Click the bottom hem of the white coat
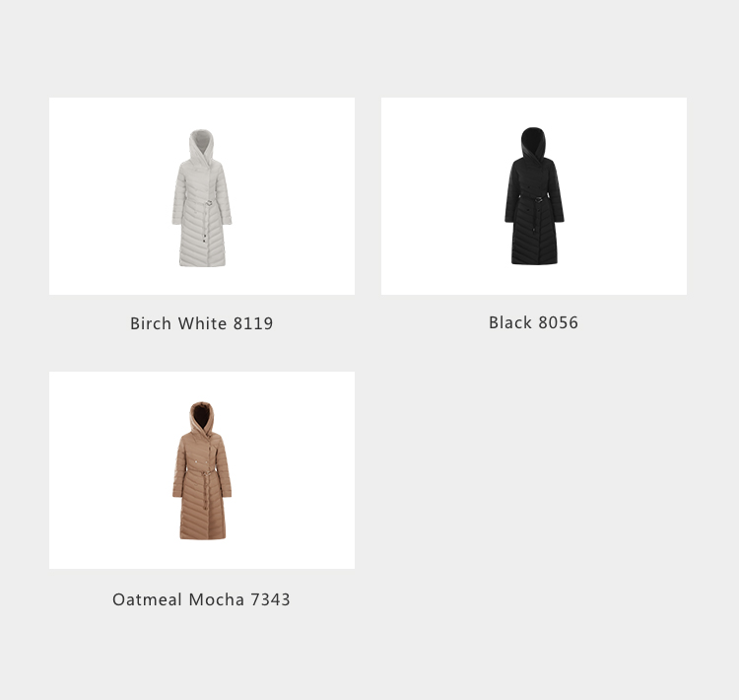 202,262
